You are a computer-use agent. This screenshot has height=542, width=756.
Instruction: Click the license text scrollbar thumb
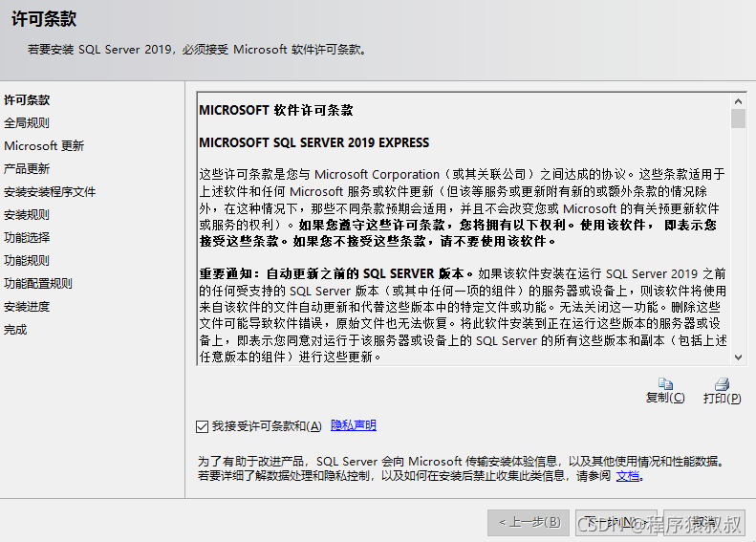(x=738, y=119)
